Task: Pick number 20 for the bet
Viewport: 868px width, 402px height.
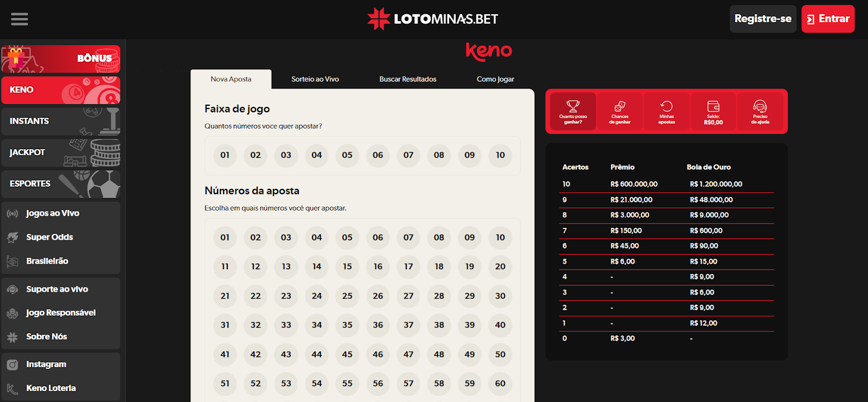Action: (x=500, y=266)
